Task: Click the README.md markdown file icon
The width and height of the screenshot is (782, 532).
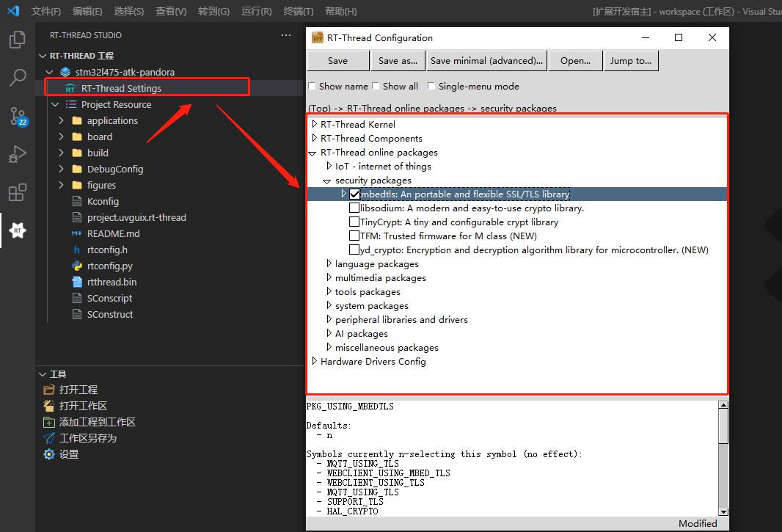Action: click(77, 233)
